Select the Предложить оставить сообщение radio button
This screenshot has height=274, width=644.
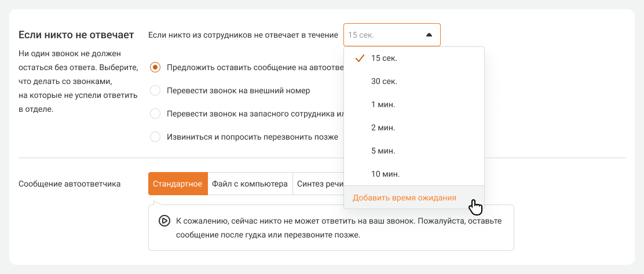coord(155,67)
